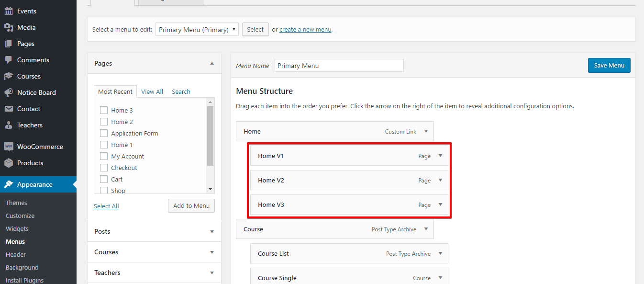Click the Courses graduation cap icon

(x=9, y=76)
